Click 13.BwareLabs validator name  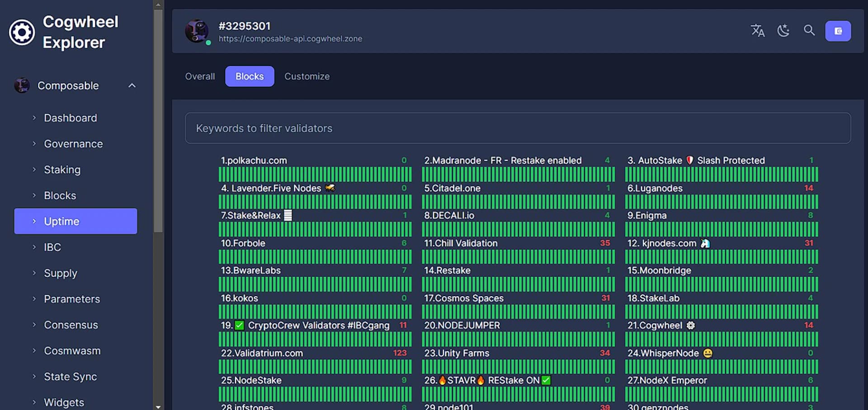[x=250, y=270]
